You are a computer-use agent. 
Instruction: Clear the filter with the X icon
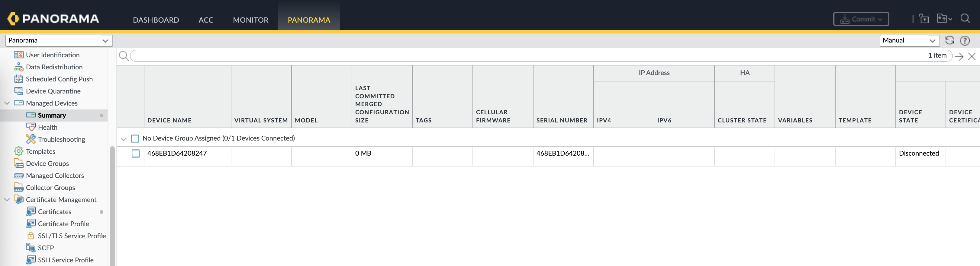tap(972, 56)
